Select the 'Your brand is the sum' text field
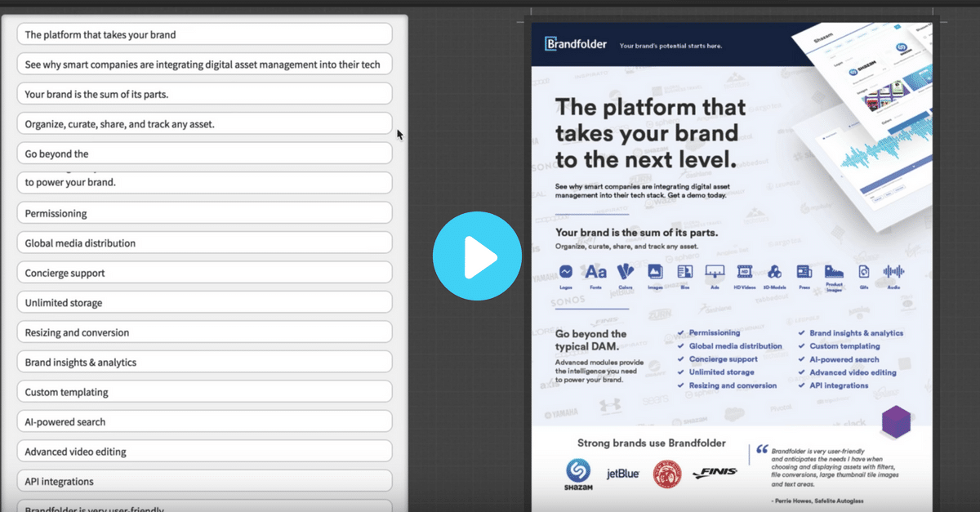Screen dimensions: 980x512 (204, 94)
